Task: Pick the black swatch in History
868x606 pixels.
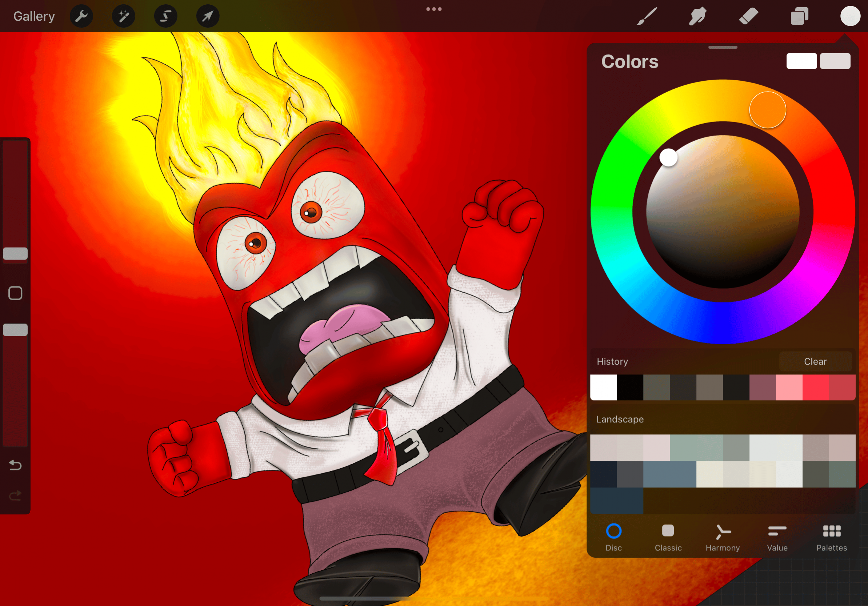Action: point(630,387)
